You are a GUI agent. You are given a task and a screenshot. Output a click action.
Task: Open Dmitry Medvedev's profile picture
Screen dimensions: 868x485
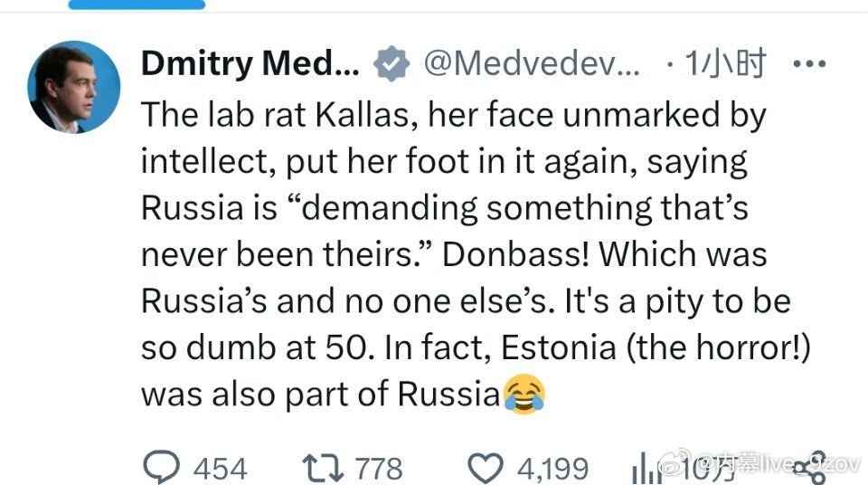[74, 87]
